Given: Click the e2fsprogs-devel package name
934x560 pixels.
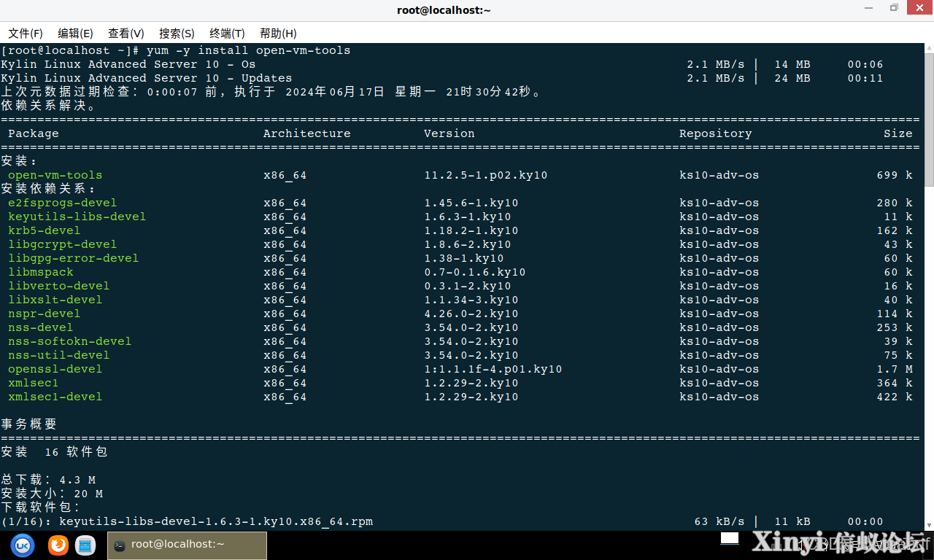Looking at the screenshot, I should 62,203.
